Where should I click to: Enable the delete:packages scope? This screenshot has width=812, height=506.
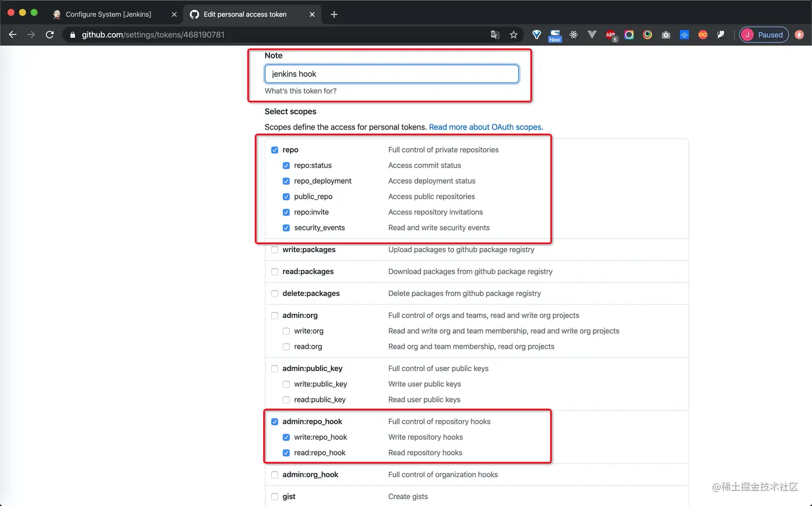[274, 294]
